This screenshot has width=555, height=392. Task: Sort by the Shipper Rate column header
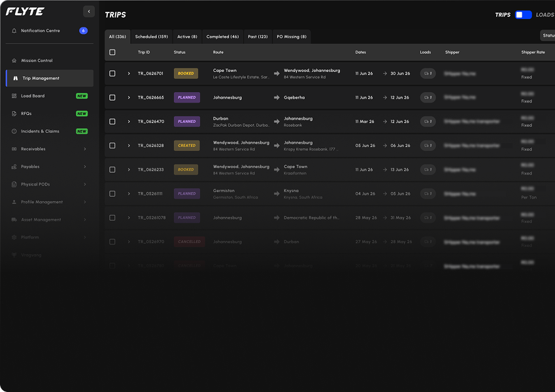(533, 52)
